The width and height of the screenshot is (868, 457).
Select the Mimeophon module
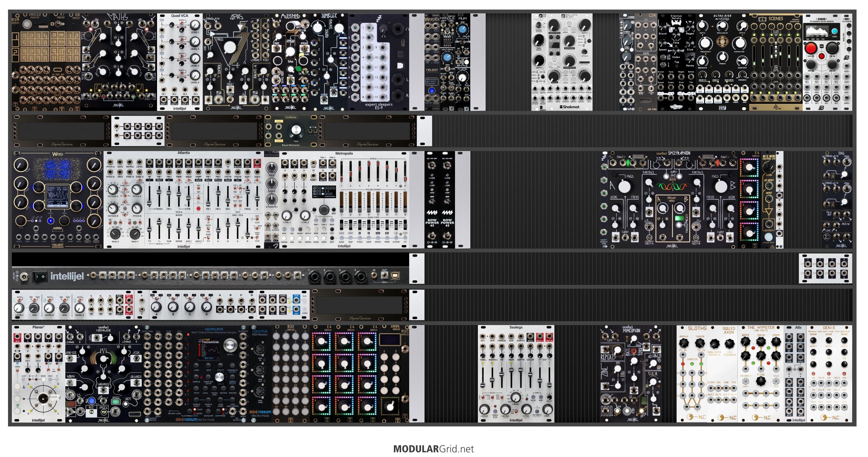point(631,374)
